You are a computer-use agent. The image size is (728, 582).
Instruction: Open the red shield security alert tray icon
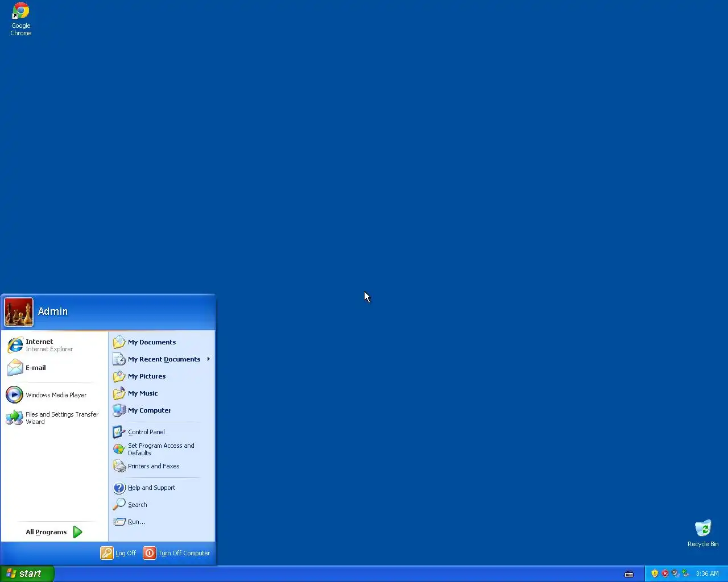665,573
